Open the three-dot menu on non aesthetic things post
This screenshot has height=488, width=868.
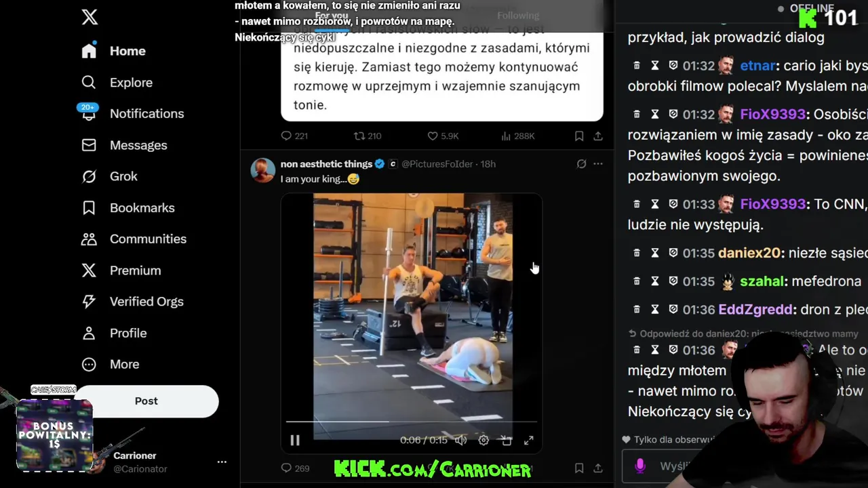(598, 164)
